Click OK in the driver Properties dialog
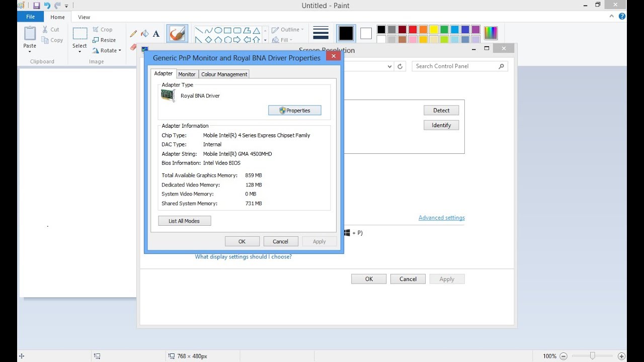The height and width of the screenshot is (362, 644). coord(242,241)
